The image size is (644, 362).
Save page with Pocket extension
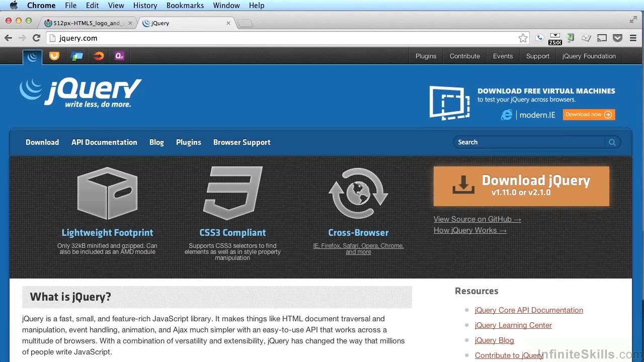(x=618, y=38)
